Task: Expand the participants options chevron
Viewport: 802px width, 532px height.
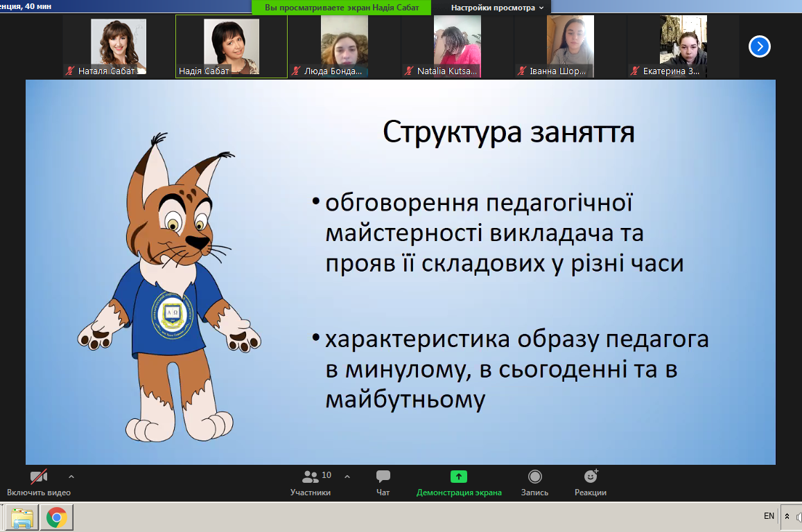Action: point(347,477)
